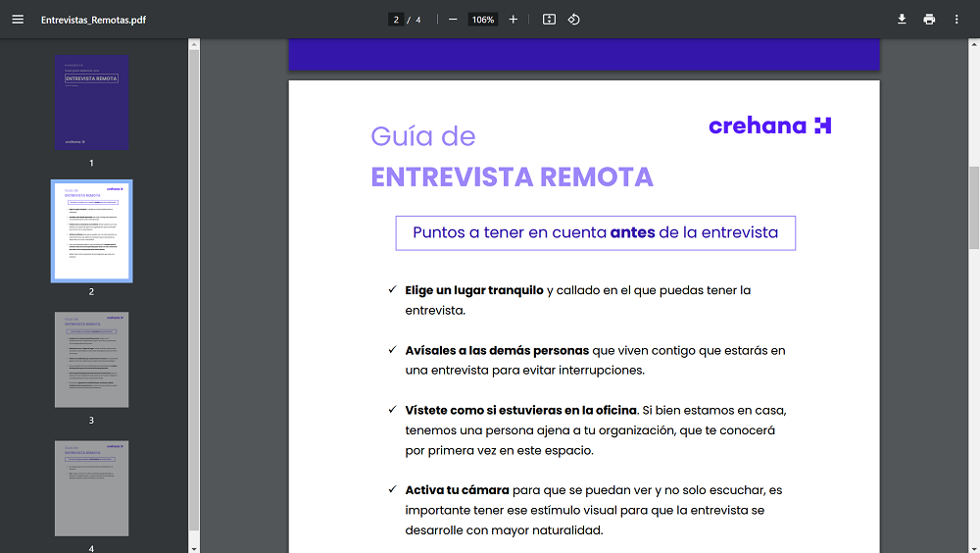This screenshot has width=980, height=553.
Task: Click 'Avísales a las demás personas' text
Action: (x=497, y=350)
